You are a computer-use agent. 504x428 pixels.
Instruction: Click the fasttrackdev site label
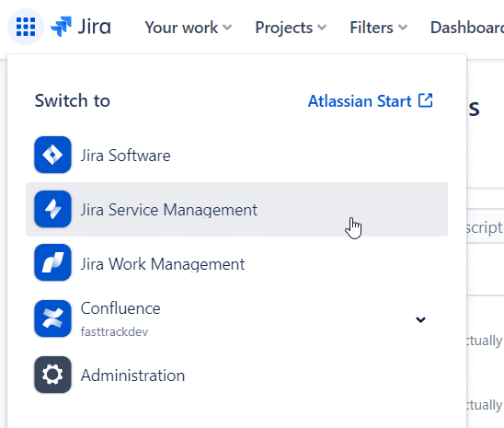click(114, 331)
